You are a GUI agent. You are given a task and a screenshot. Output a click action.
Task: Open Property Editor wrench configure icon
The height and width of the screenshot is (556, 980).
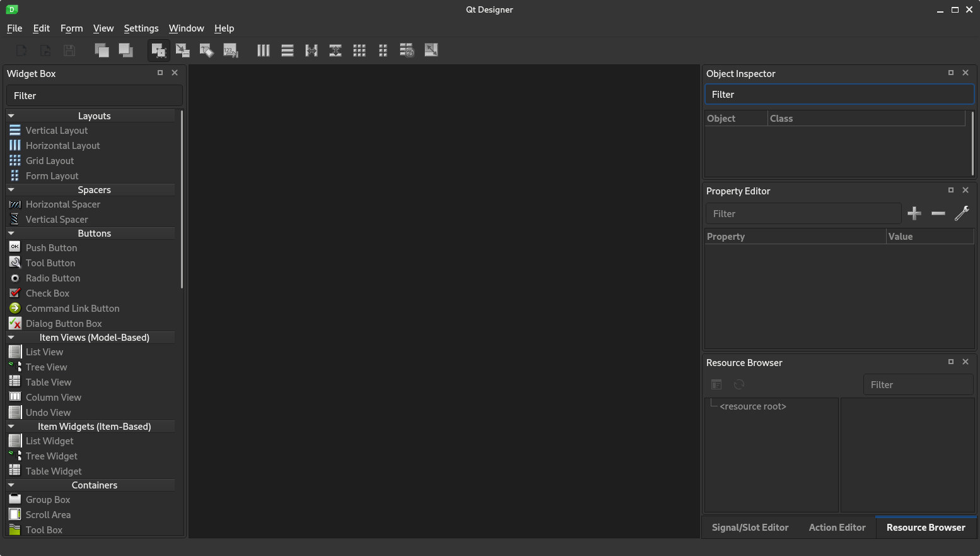[962, 213]
